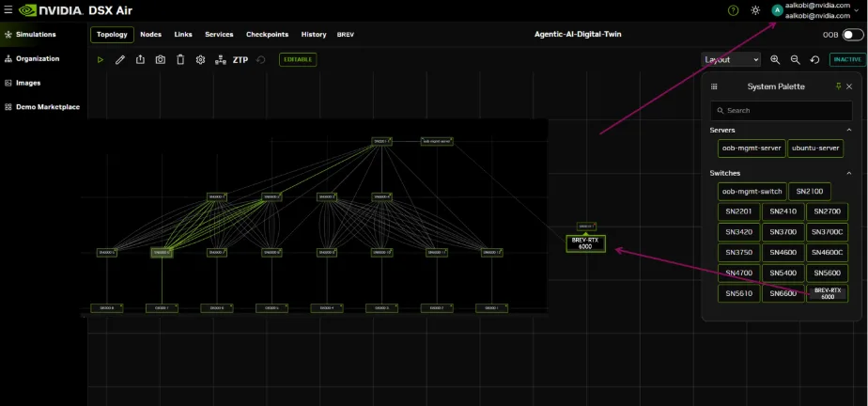
Task: Reset the canvas view rotation icon
Action: point(814,60)
